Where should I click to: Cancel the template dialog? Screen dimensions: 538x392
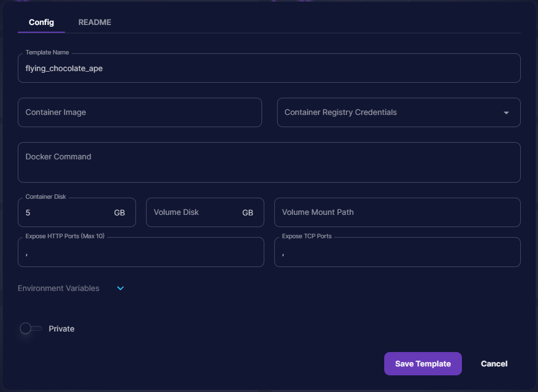pyautogui.click(x=494, y=364)
